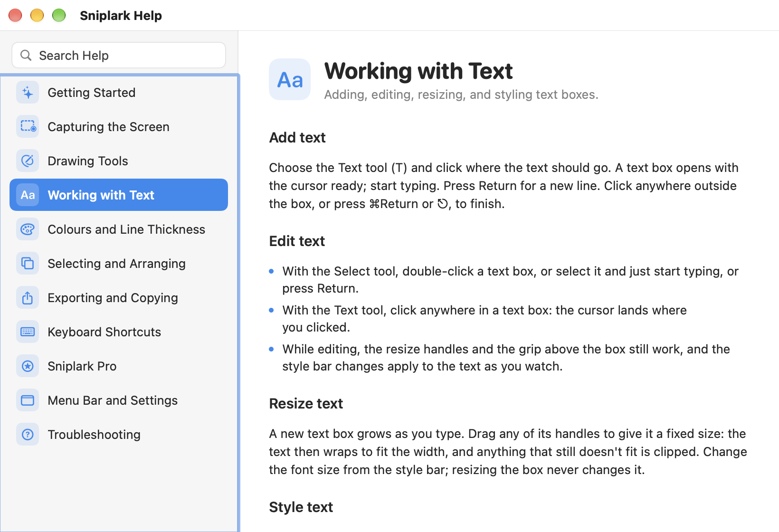Viewport: 779px width, 532px height.
Task: Go to Colours and Line Thickness
Action: pos(119,229)
